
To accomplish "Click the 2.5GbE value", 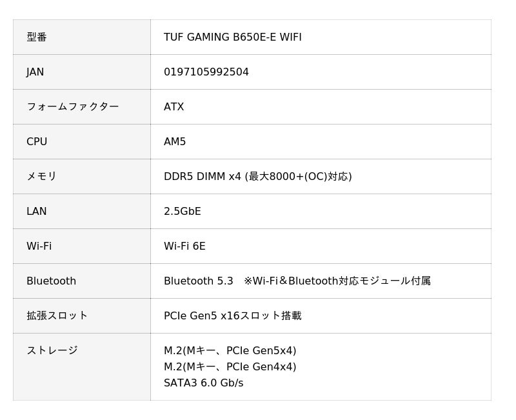I will [183, 212].
